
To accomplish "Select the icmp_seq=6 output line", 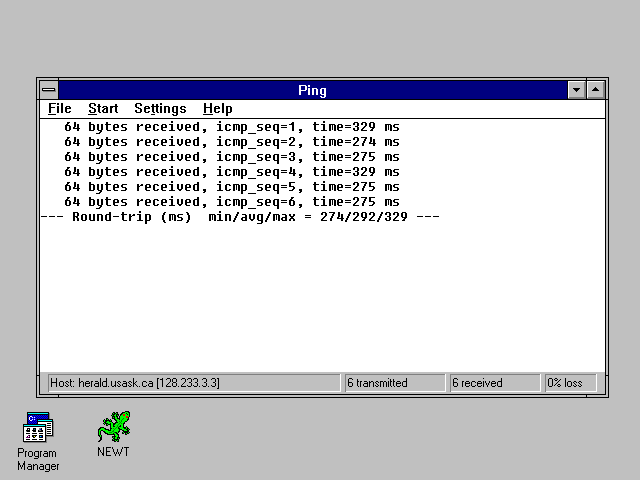I will point(232,202).
